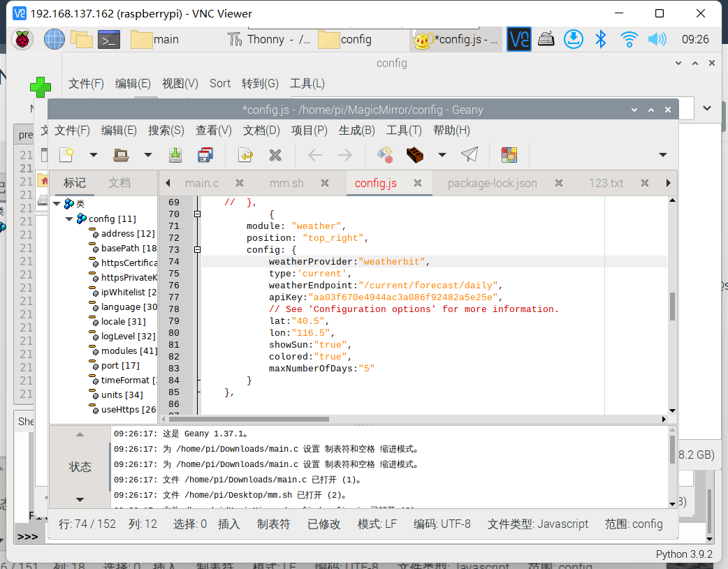Close the package-lock.json tab

559,183
